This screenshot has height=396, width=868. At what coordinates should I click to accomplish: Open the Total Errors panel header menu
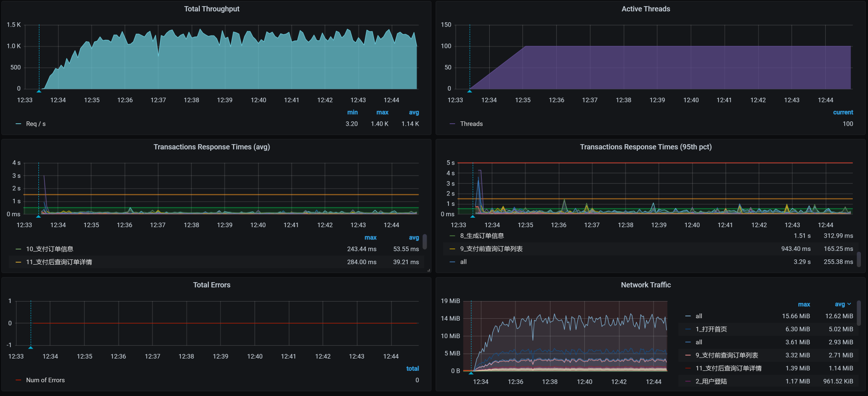click(212, 285)
